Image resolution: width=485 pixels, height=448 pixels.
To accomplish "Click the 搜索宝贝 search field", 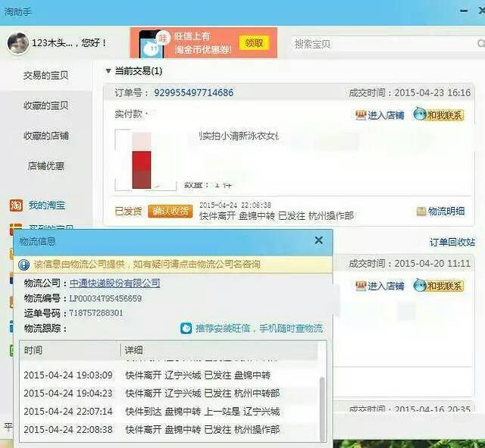I will [x=379, y=44].
